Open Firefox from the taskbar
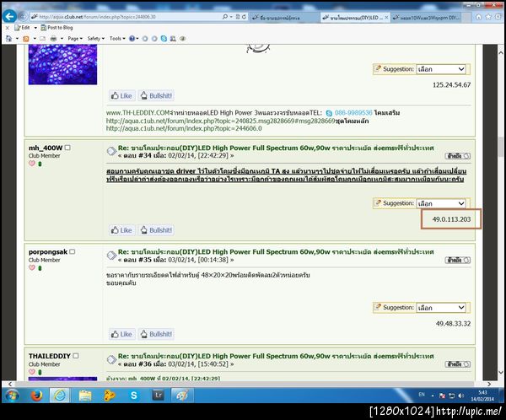The height and width of the screenshot is (420, 506). point(36,396)
